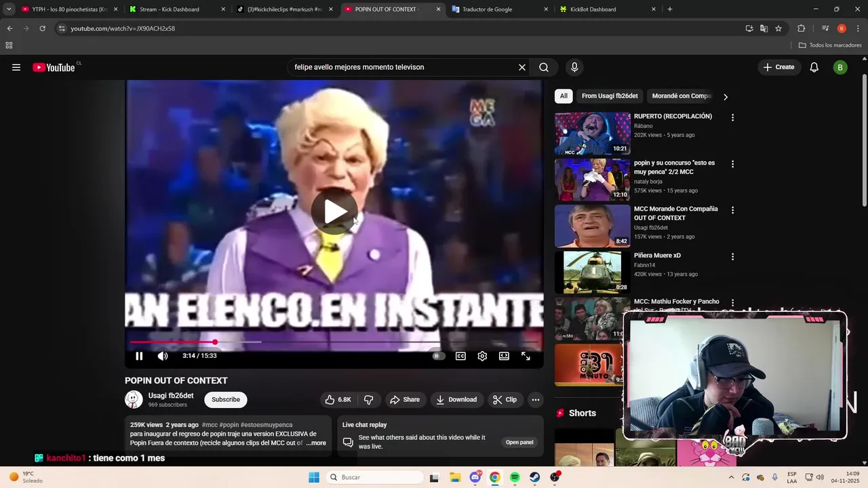Image resolution: width=868 pixels, height=488 pixels.
Task: Open the player settings gear
Action: point(482,356)
